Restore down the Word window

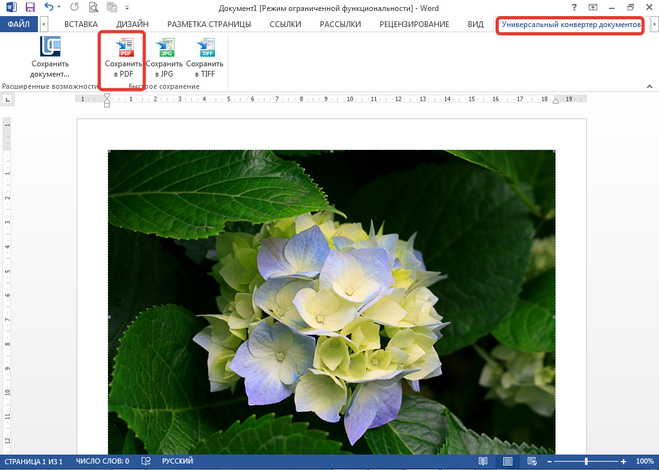click(x=630, y=8)
